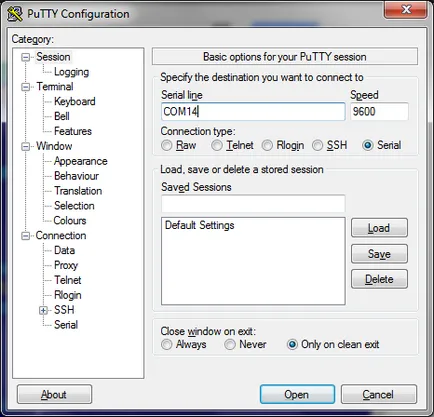Expand the SSH tree node
The height and width of the screenshot is (417, 434).
pyautogui.click(x=43, y=310)
